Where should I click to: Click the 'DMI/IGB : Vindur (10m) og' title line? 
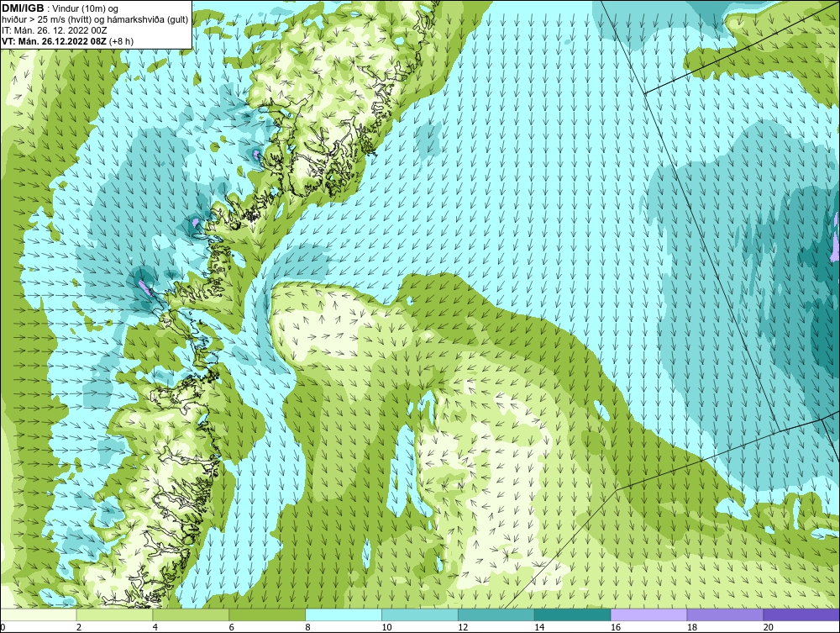(60, 8)
